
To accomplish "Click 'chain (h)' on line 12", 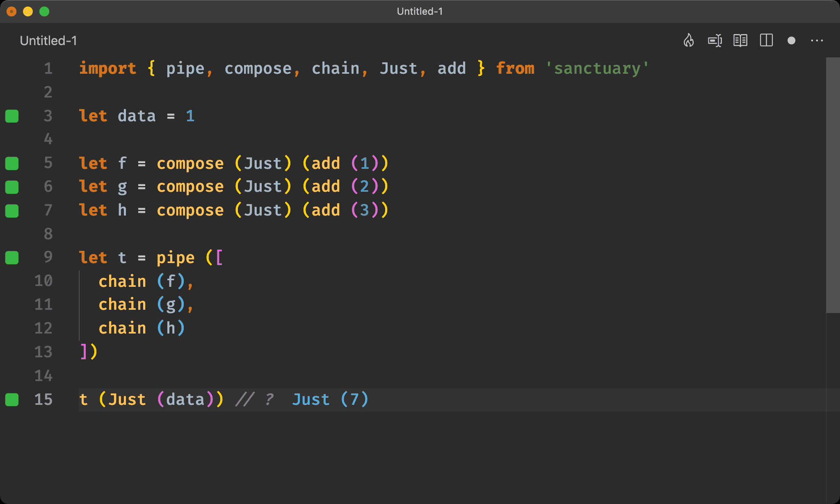I will click(142, 328).
